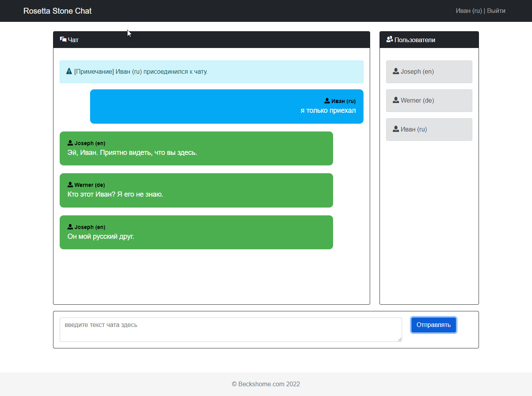Click the © Beckshome.com 2022 footer text
This screenshot has height=396, width=532.
[266, 384]
